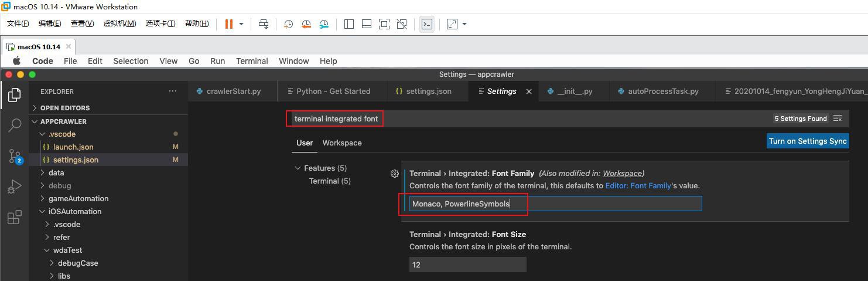Open the Terminal menu
This screenshot has height=281, width=868.
pyautogui.click(x=252, y=61)
